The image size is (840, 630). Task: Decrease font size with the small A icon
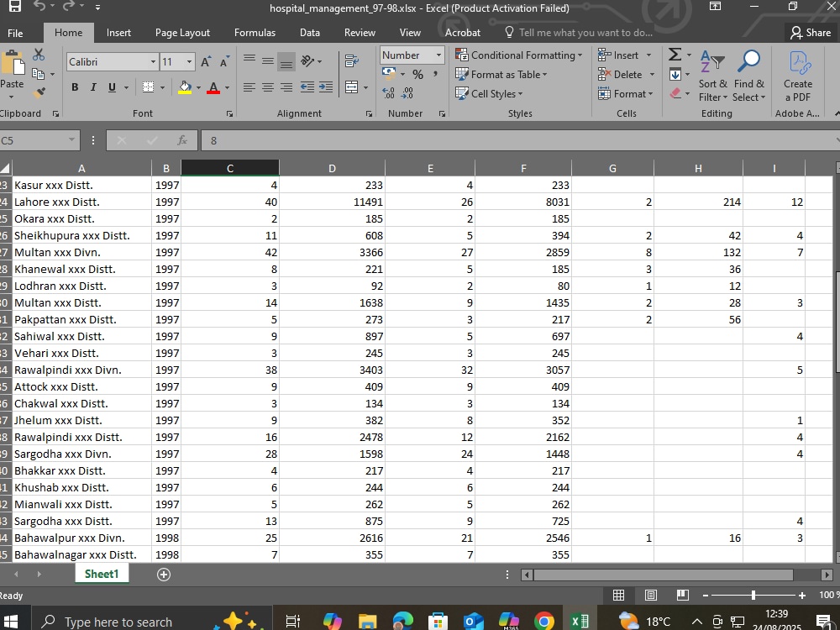(x=224, y=61)
